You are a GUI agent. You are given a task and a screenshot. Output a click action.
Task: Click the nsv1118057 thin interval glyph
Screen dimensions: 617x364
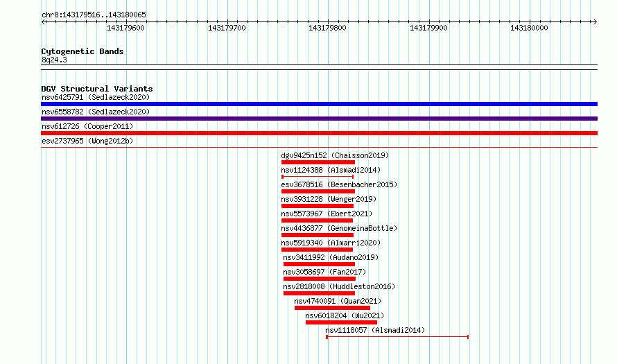(397, 337)
